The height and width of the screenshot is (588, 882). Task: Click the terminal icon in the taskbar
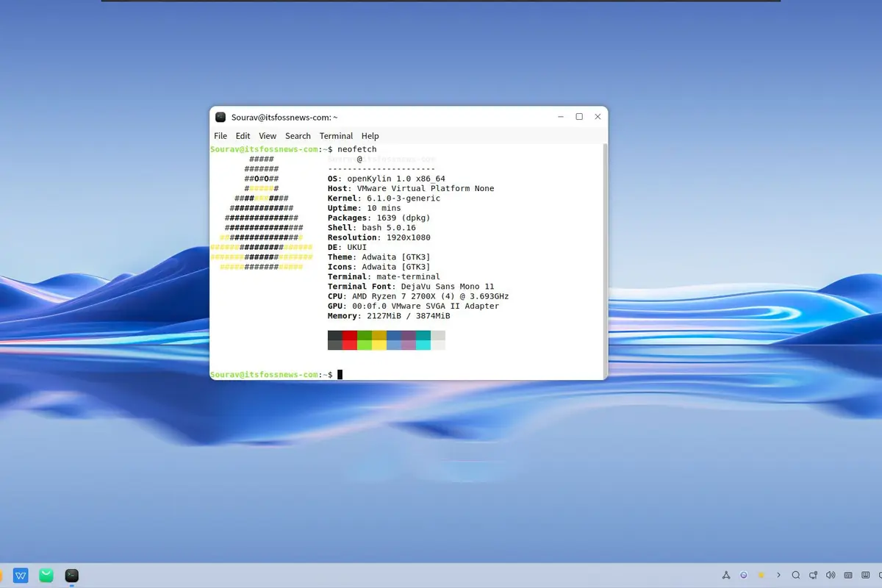(x=71, y=576)
